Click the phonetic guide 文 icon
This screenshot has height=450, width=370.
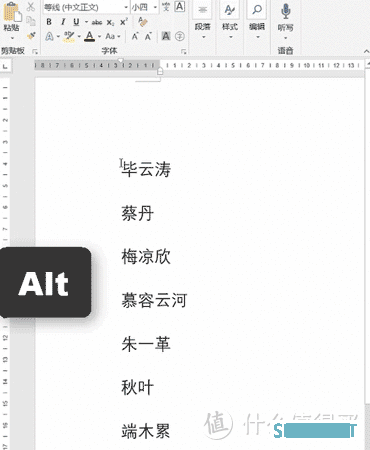166,7
